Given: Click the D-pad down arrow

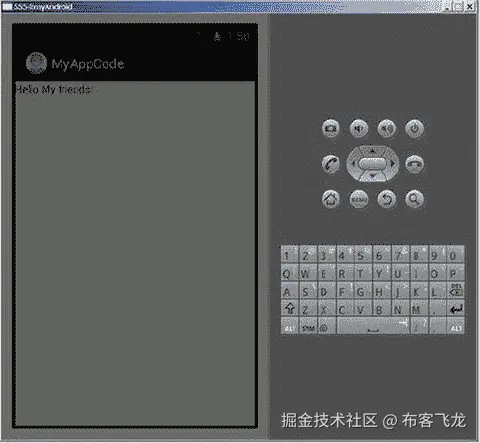Looking at the screenshot, I should [x=373, y=176].
